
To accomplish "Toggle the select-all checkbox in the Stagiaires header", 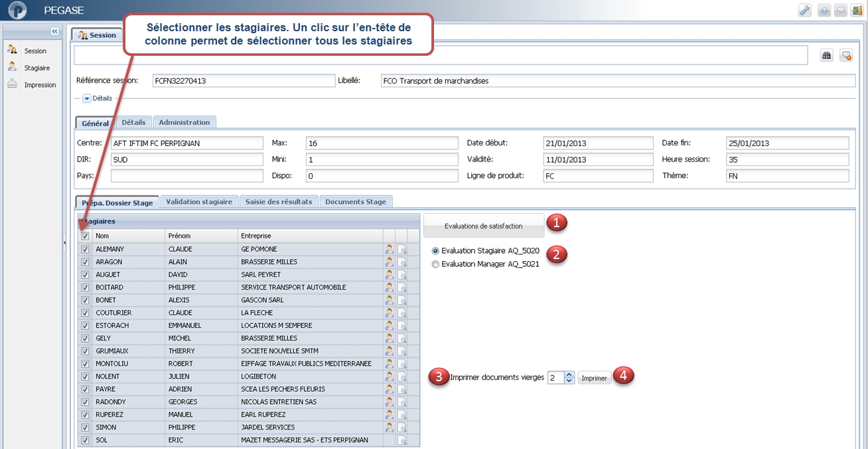I will 85,236.
